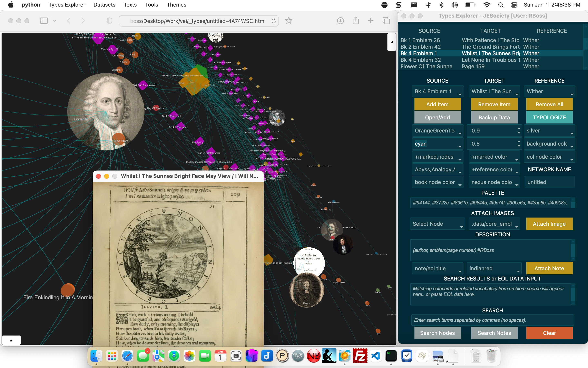Screen dimensions: 588x368
Task: Launch Photos from the dock
Action: 189,356
